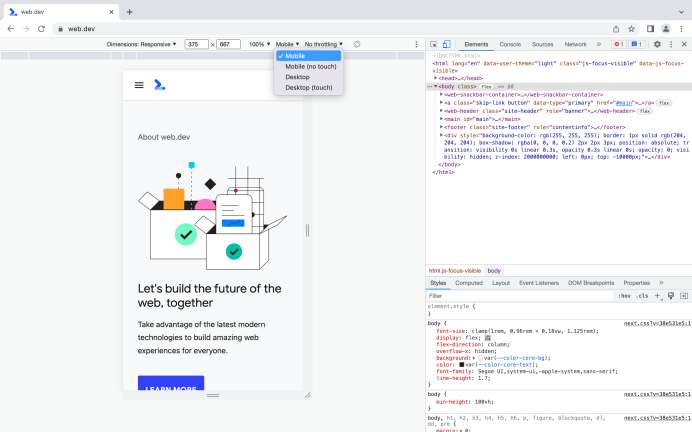Expand the footer site-footer node

point(441,127)
